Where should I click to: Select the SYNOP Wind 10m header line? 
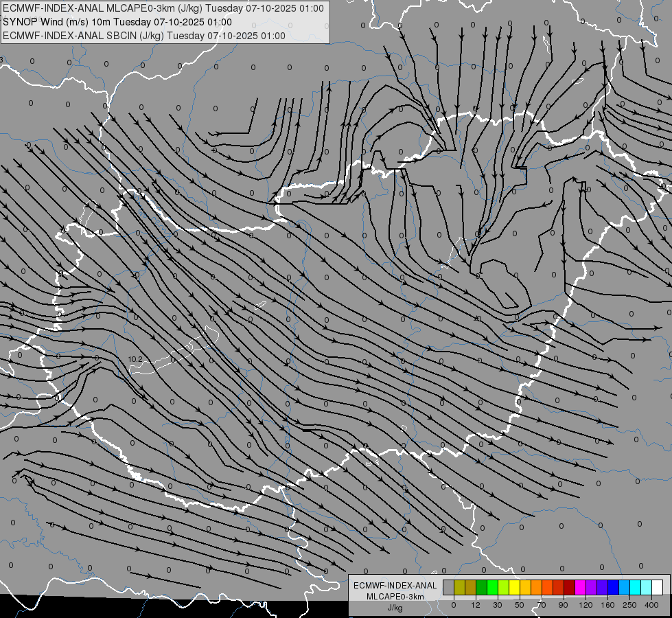(x=117, y=22)
